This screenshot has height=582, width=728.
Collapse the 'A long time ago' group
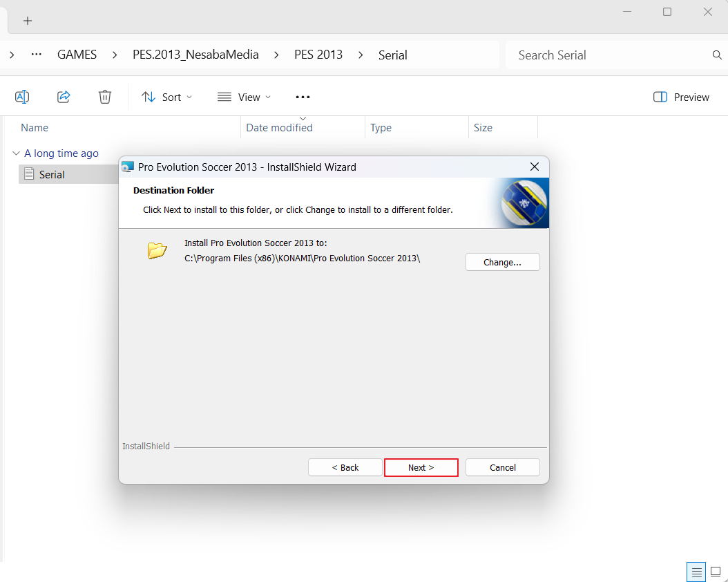click(x=16, y=153)
